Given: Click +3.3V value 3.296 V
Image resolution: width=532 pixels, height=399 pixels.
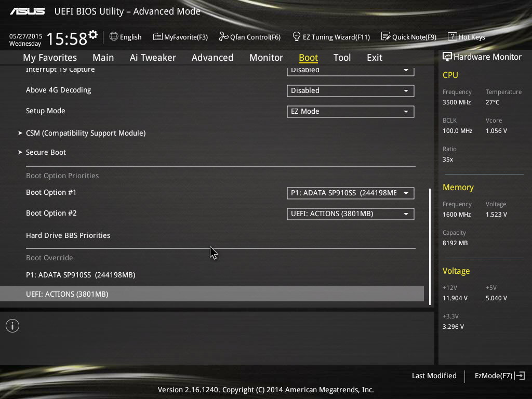Looking at the screenshot, I should tap(453, 327).
